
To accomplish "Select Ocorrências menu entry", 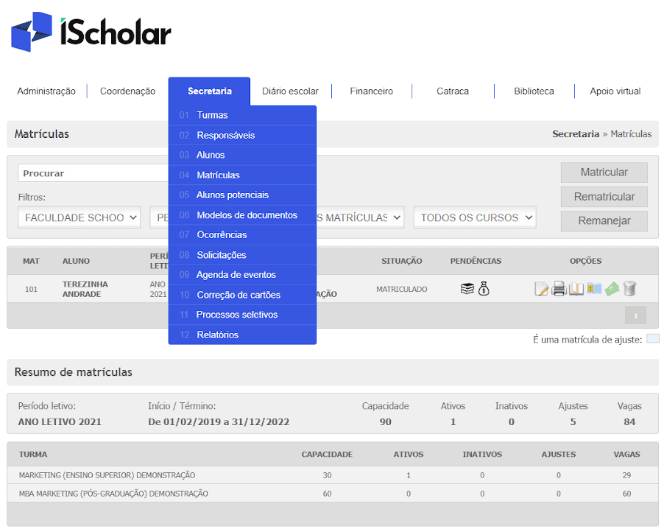I will tap(243, 235).
